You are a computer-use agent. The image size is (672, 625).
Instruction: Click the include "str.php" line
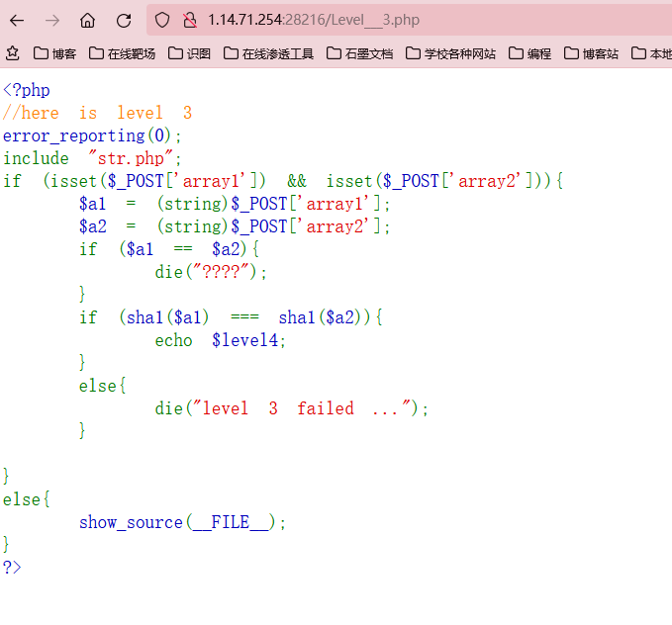pos(93,158)
